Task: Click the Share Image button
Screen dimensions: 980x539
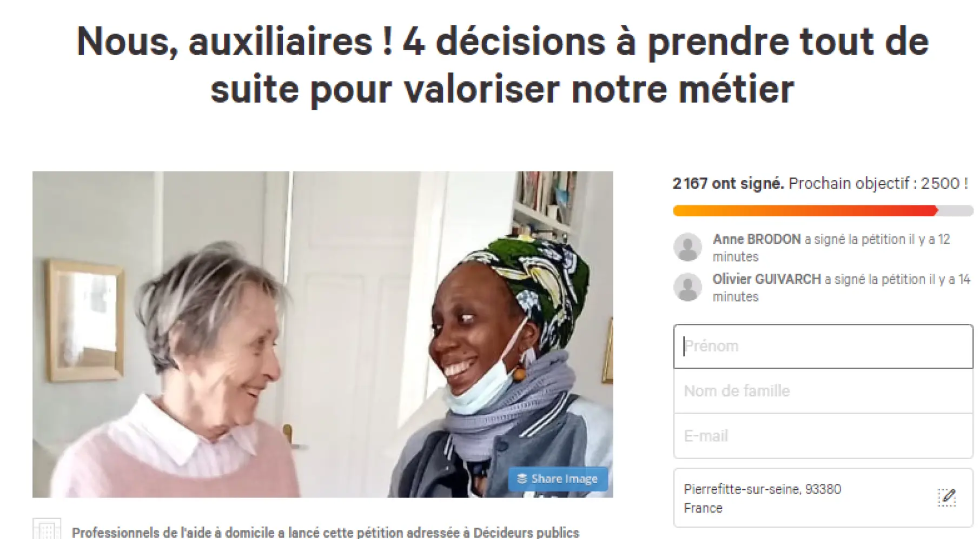Action: coord(558,479)
